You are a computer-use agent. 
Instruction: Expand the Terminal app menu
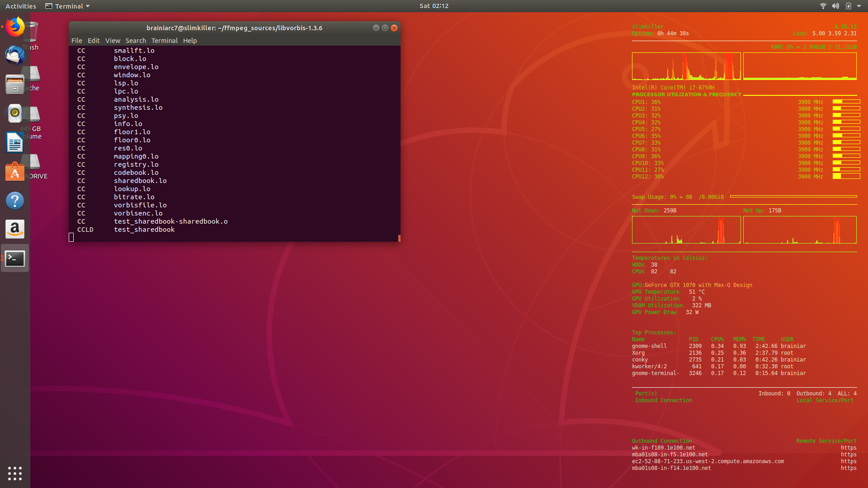click(68, 6)
